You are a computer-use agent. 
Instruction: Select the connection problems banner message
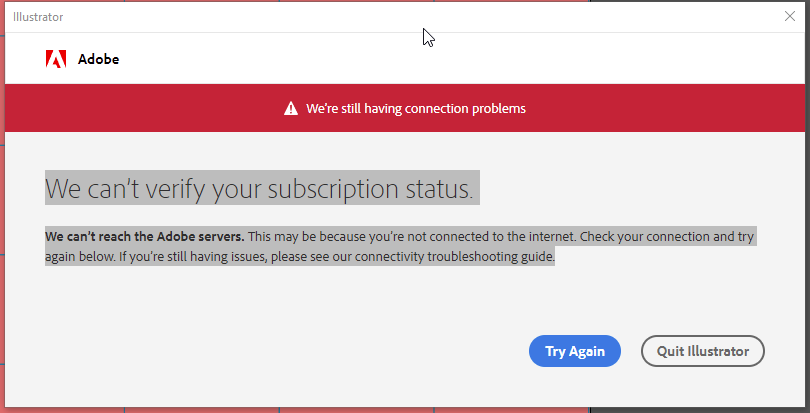pyautogui.click(x=416, y=108)
